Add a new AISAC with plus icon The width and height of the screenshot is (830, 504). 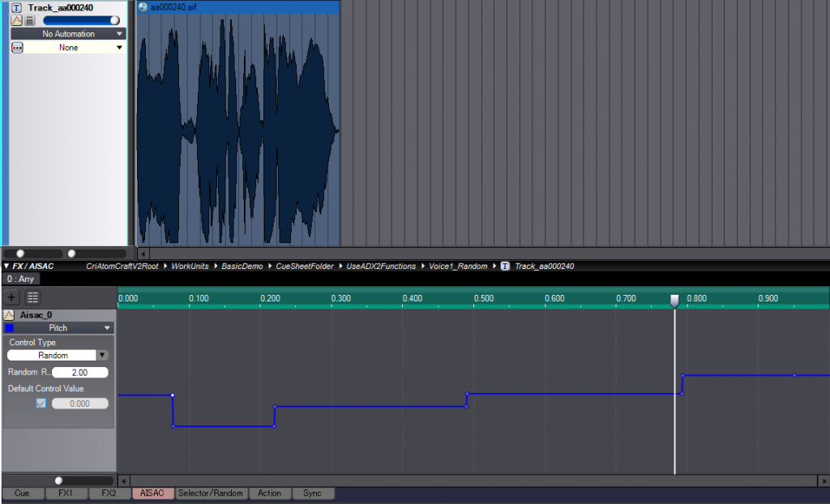tap(11, 297)
